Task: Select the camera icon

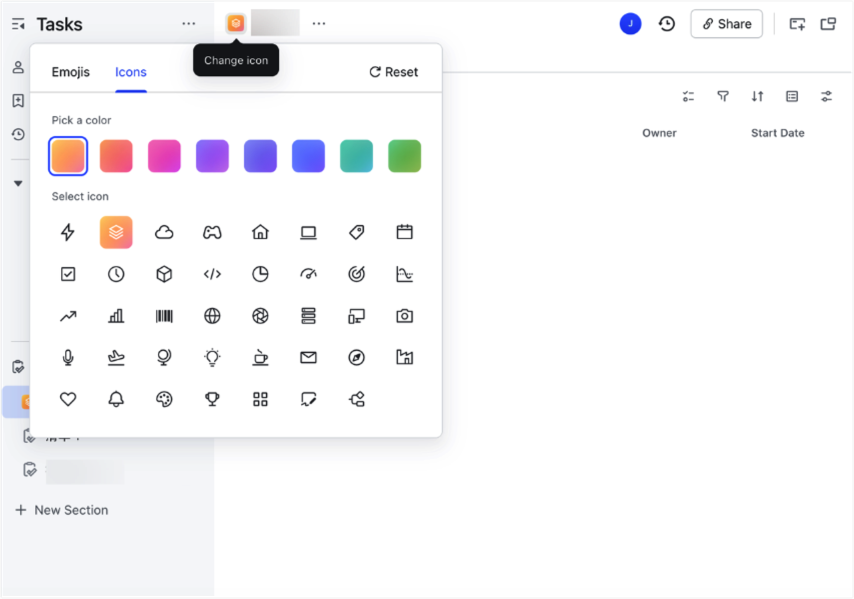Action: pos(404,316)
